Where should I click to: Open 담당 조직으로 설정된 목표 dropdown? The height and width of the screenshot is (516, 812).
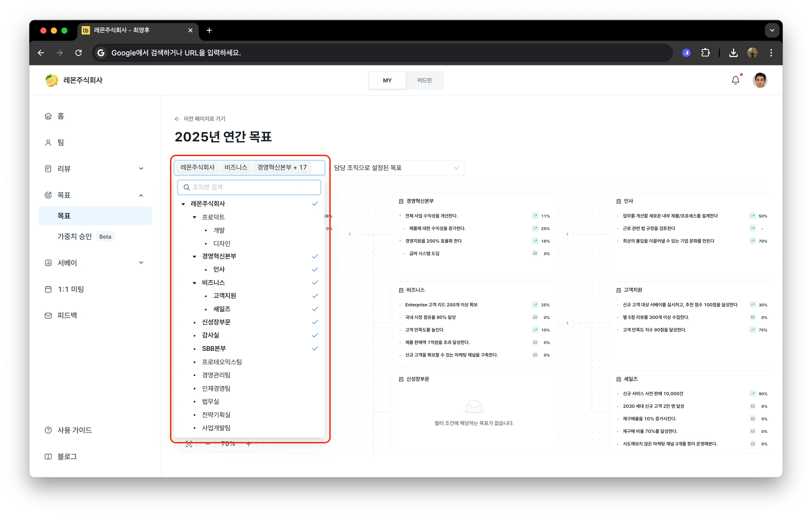pyautogui.click(x=396, y=168)
